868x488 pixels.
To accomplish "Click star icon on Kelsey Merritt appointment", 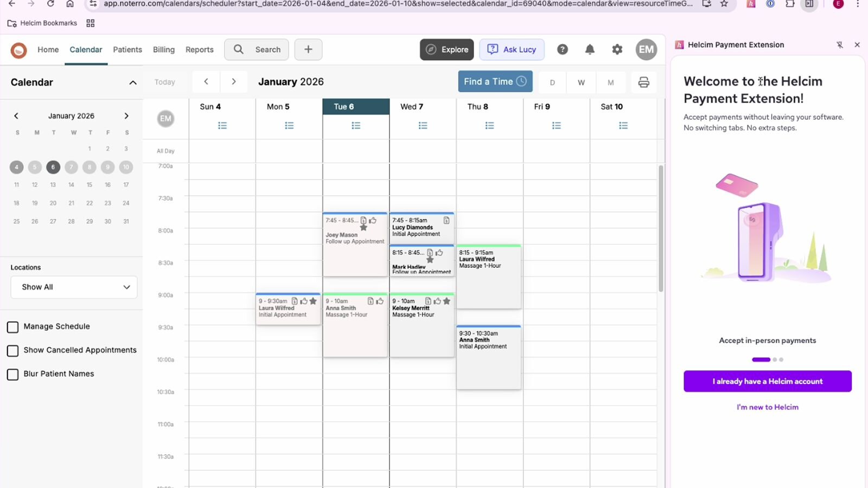I will point(446,301).
